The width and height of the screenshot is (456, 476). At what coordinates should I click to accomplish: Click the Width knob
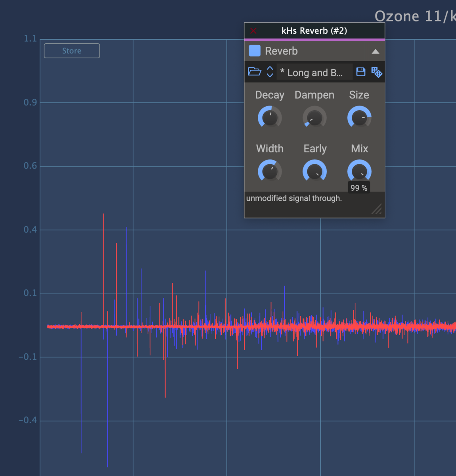[x=270, y=172]
